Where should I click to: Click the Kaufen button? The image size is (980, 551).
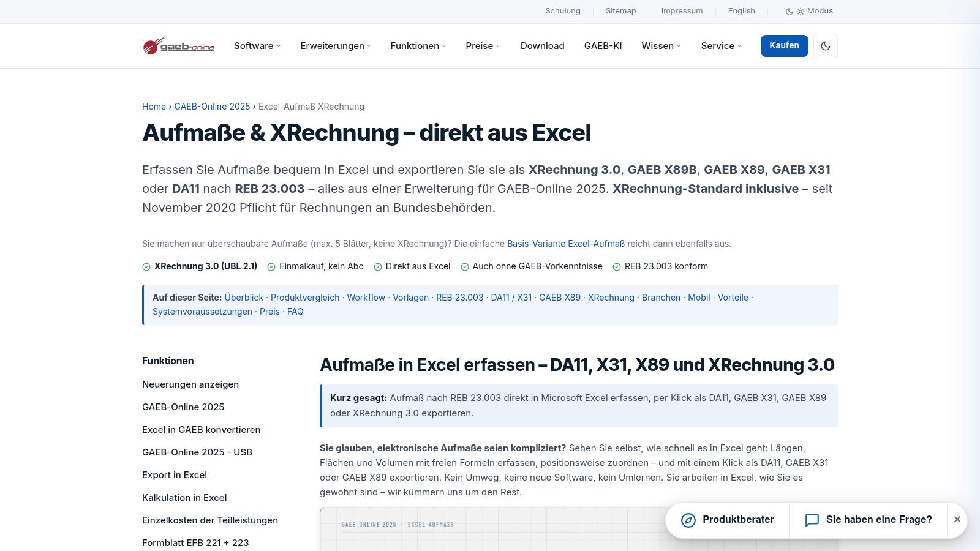[785, 46]
